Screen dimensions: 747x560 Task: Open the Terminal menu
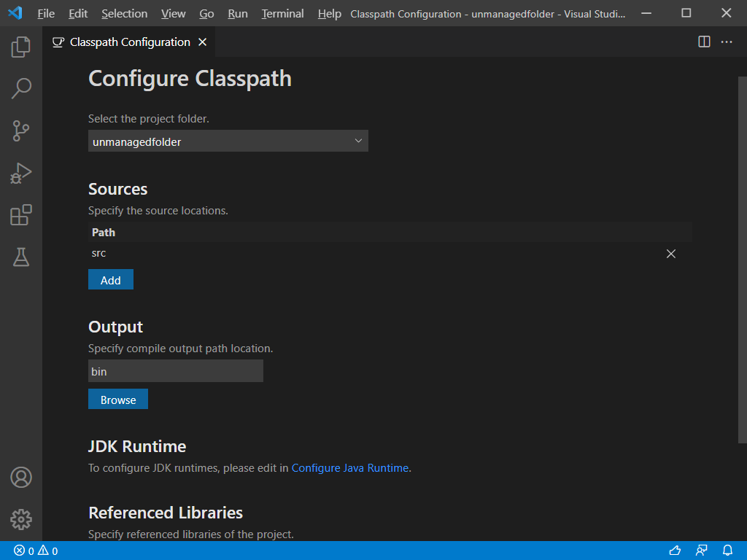click(282, 13)
